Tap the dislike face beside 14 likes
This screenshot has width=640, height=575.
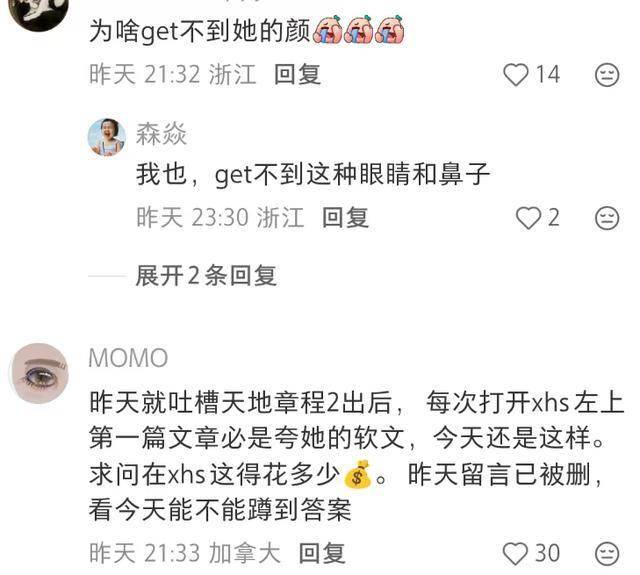pyautogui.click(x=607, y=75)
